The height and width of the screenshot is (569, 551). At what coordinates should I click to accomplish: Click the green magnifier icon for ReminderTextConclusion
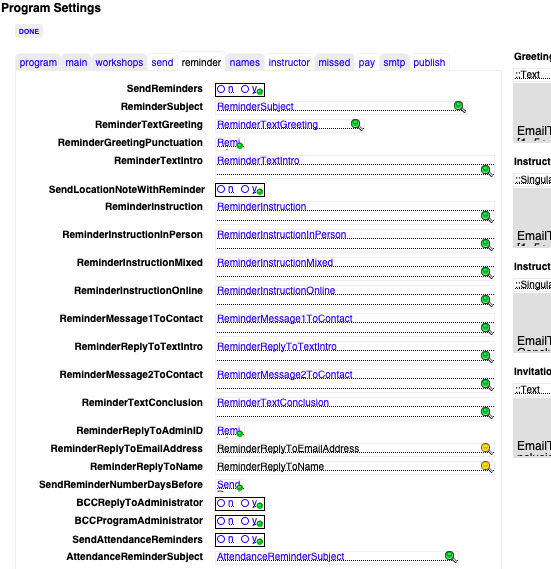click(487, 412)
